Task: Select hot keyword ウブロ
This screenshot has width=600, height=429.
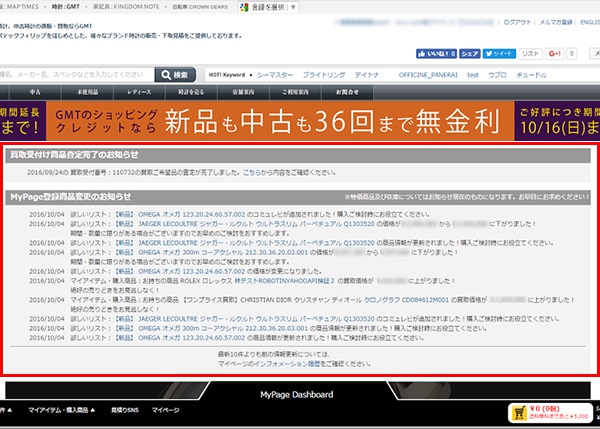Action: 497,75
